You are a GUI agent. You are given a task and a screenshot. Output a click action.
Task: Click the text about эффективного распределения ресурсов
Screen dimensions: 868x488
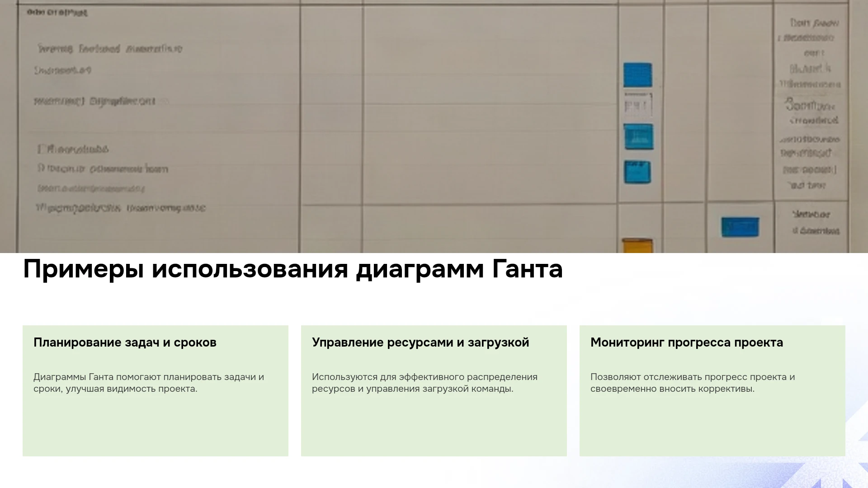coord(425,383)
